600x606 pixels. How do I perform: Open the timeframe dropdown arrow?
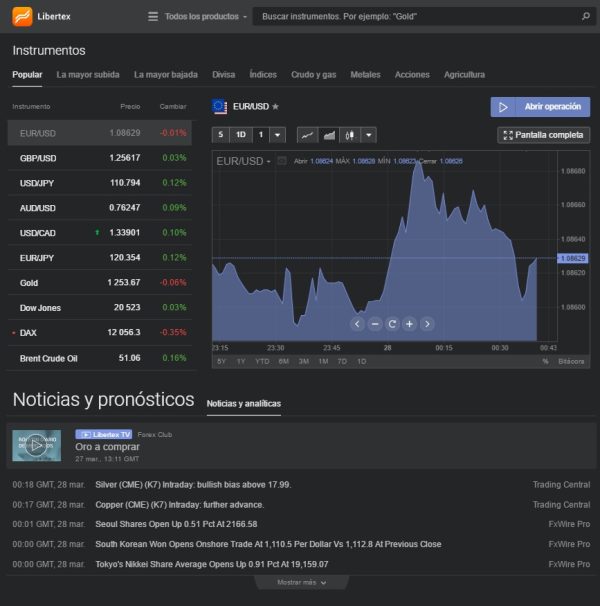[278, 135]
